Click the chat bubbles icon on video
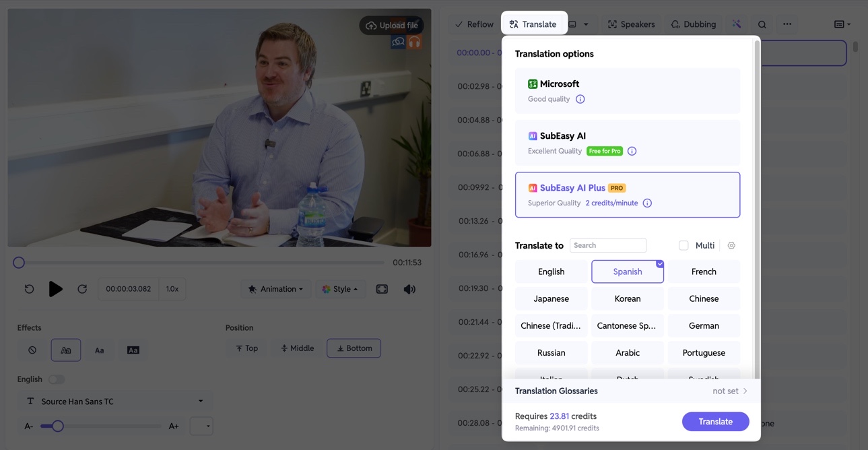 (398, 42)
